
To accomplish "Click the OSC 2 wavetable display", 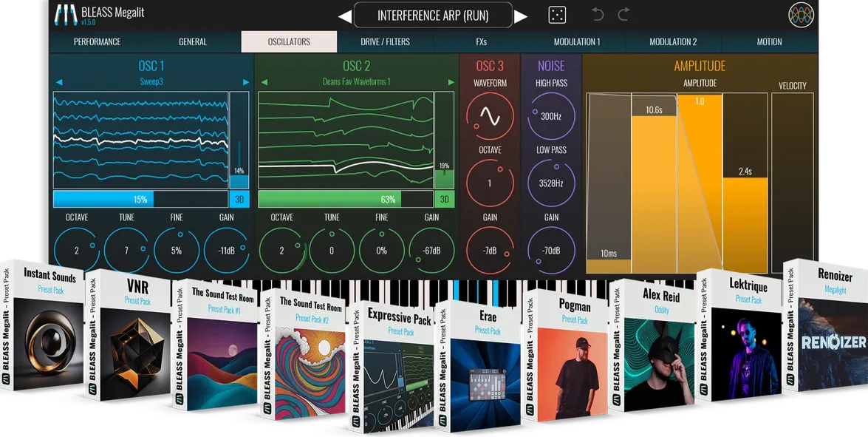I will point(346,140).
